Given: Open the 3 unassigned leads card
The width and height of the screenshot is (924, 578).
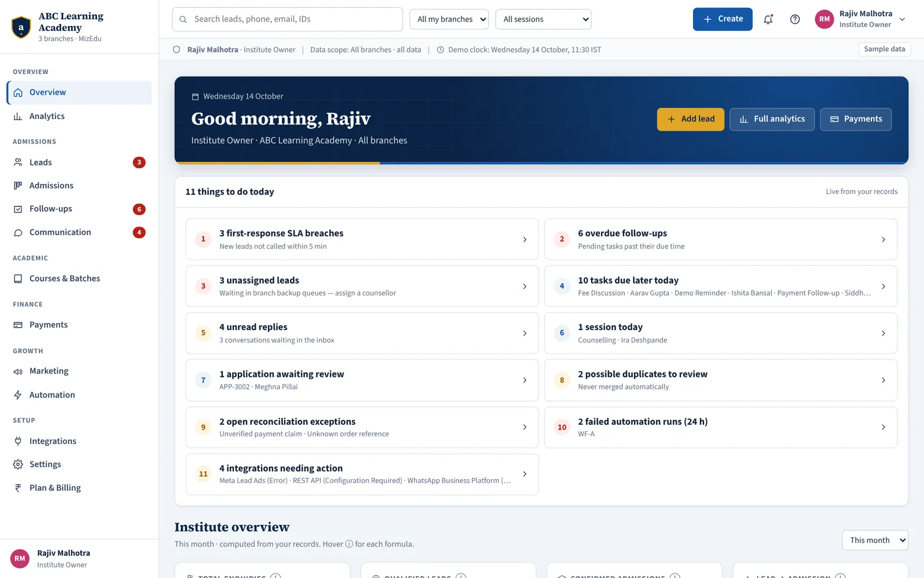Looking at the screenshot, I should [x=362, y=286].
